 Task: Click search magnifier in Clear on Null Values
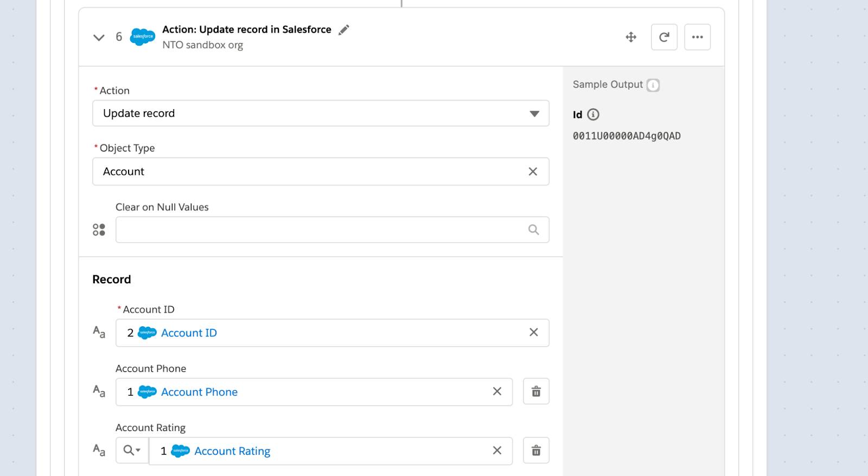tap(534, 230)
